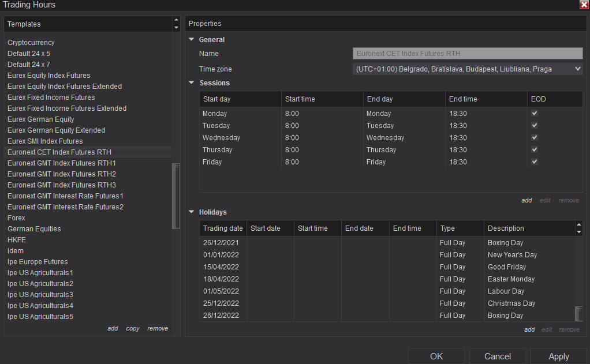Close the Trading Hours dialog window
Image resolution: width=590 pixels, height=364 pixels.
pyautogui.click(x=584, y=5)
